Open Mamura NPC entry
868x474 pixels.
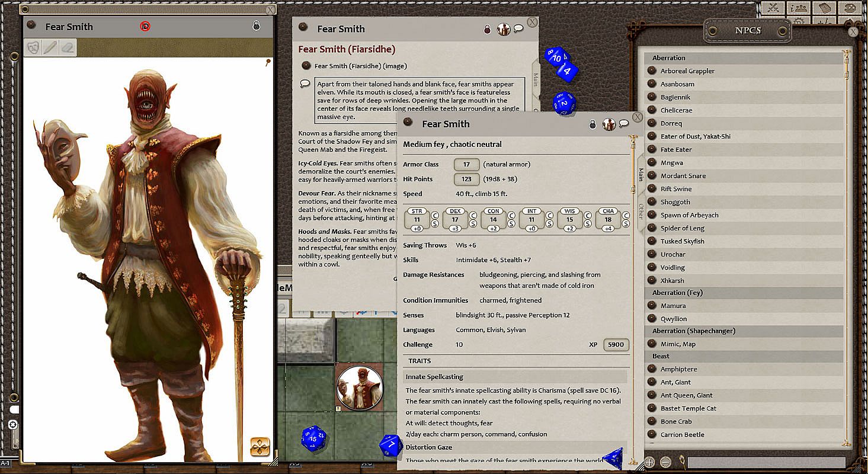tap(744, 306)
